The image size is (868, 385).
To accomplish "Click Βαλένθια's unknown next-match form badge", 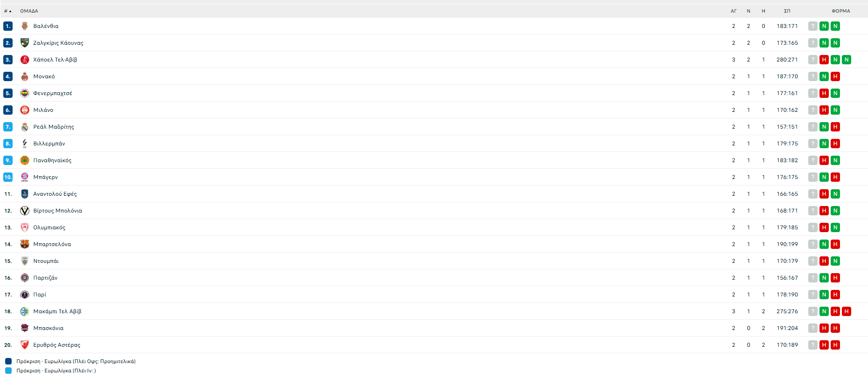I will tap(813, 26).
